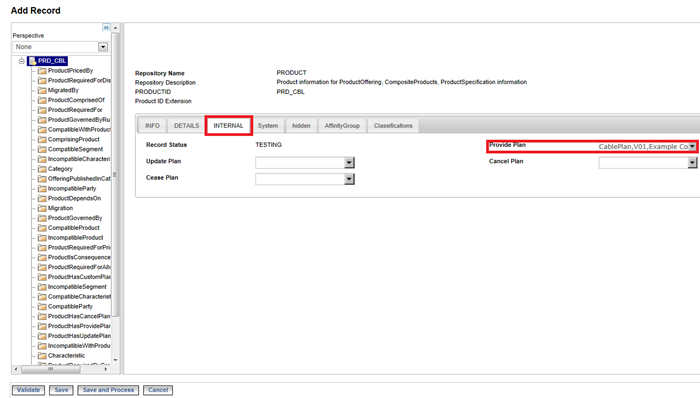Collapse the left tree panel with the double-arrow icon

click(106, 28)
